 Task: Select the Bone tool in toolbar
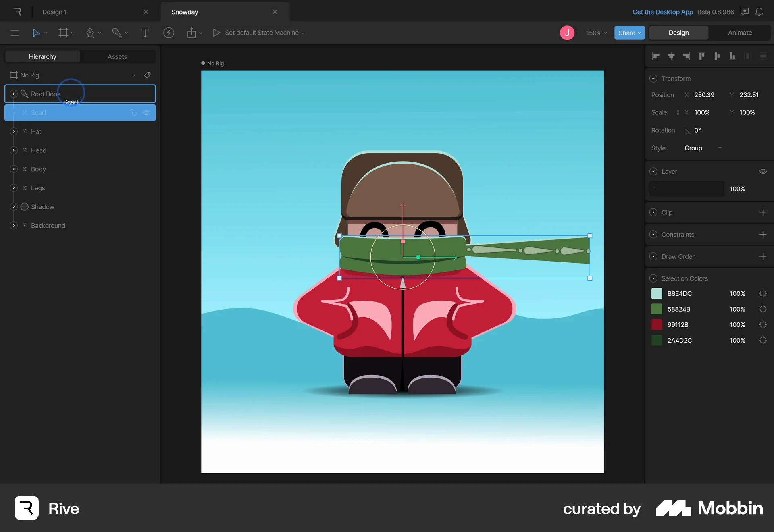[x=117, y=33]
